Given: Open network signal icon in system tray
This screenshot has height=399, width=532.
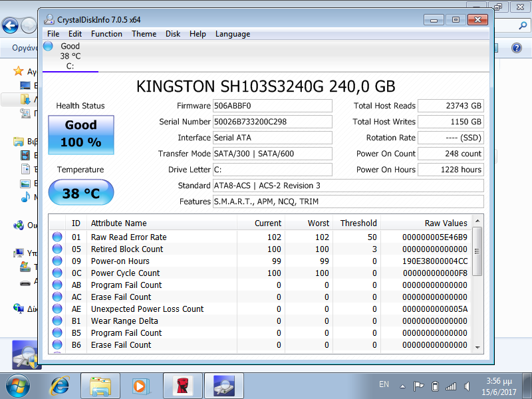Looking at the screenshot, I should coord(451,386).
